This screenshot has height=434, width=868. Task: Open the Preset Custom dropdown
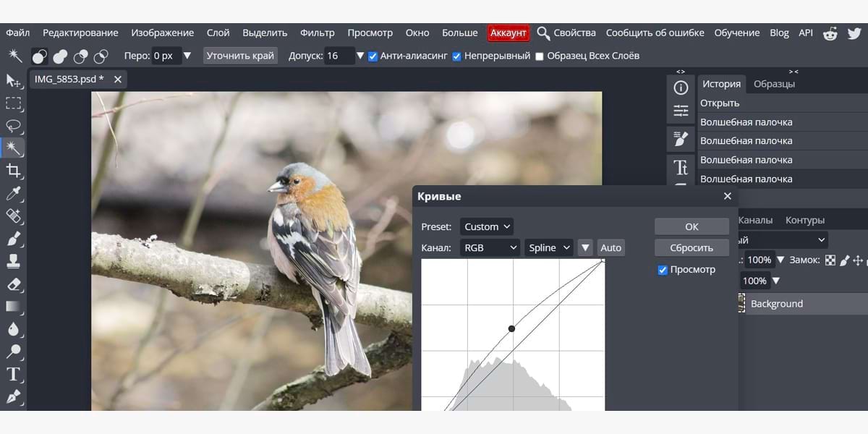click(x=487, y=226)
